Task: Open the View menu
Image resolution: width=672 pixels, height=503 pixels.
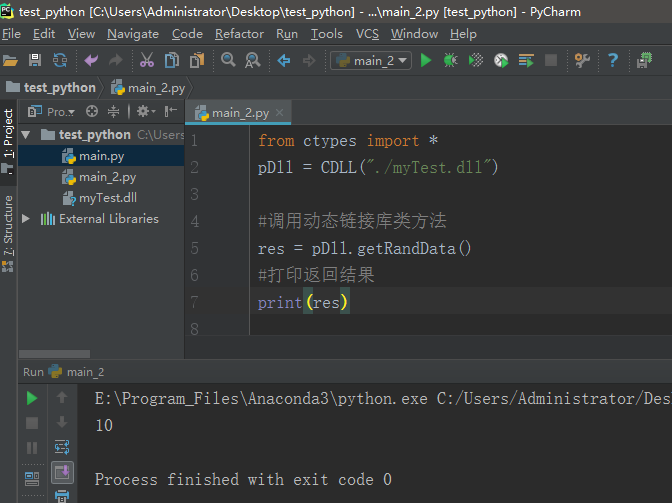Action: pyautogui.click(x=81, y=34)
